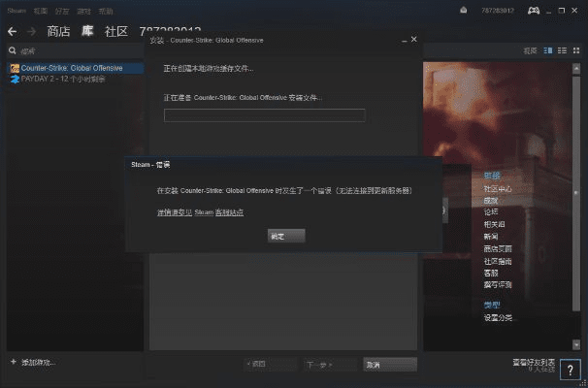Open the 游戏 (Games) menu

click(83, 12)
